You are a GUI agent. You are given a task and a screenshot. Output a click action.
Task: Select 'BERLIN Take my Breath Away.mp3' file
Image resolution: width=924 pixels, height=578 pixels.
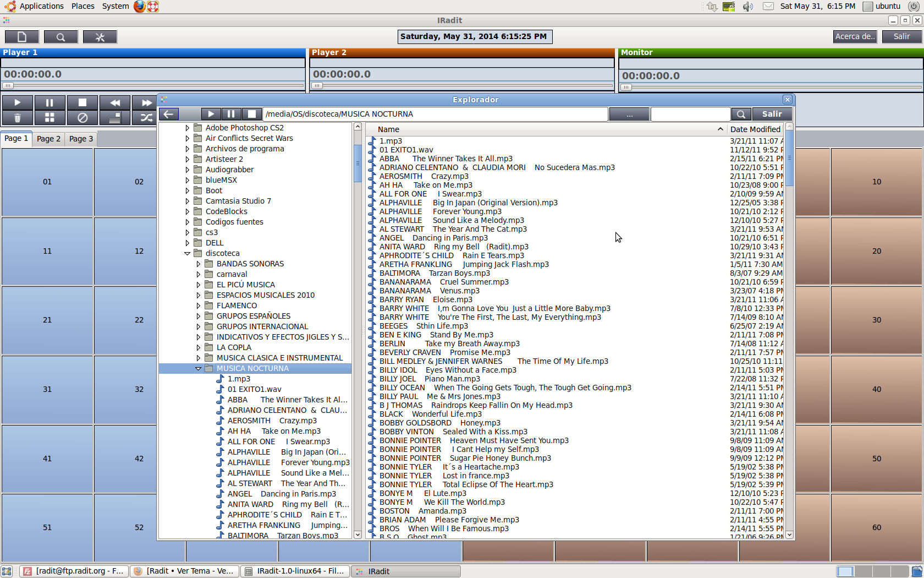(x=449, y=343)
